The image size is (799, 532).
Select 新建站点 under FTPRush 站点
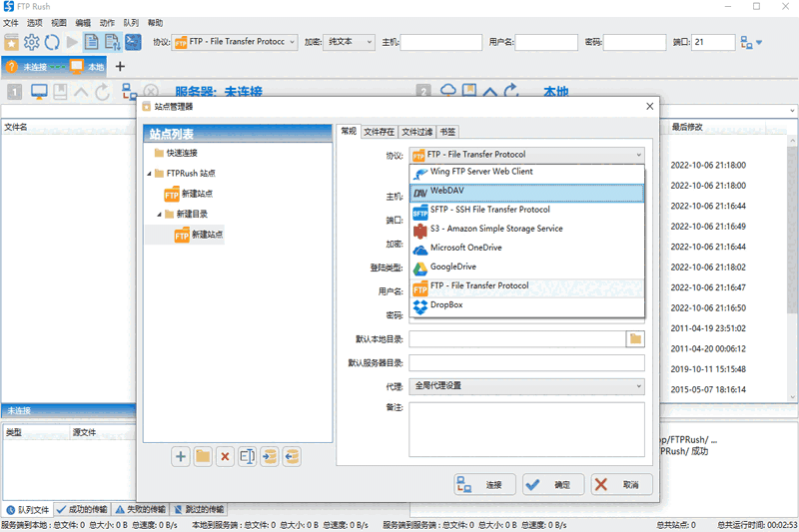[189, 194]
